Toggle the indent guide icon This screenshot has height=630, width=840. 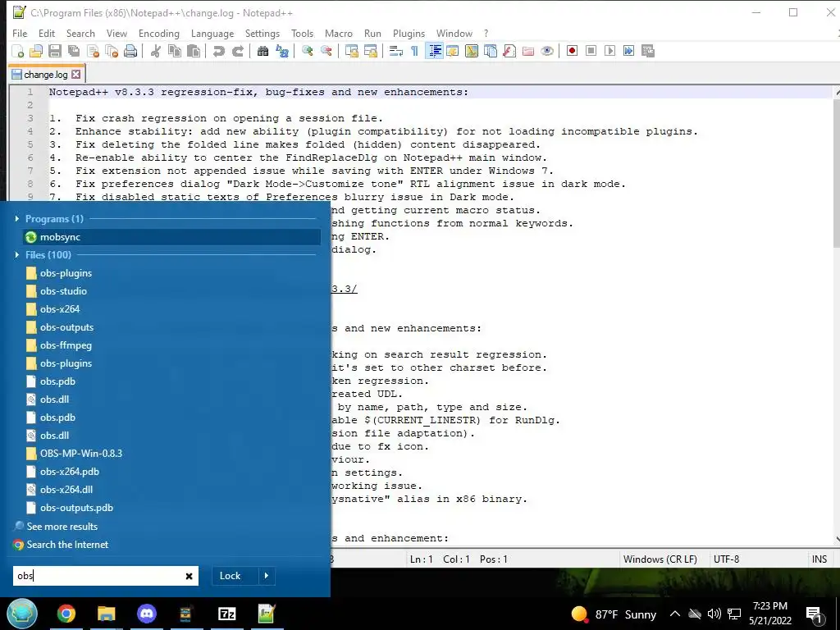435,52
